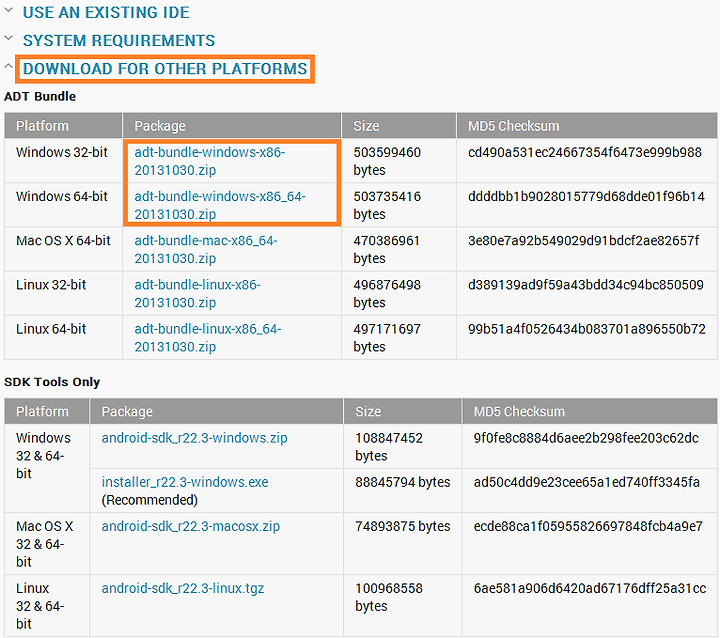Collapse the Download for Other Platforms chevron
Screen dimensions: 720x638
pos(8,67)
